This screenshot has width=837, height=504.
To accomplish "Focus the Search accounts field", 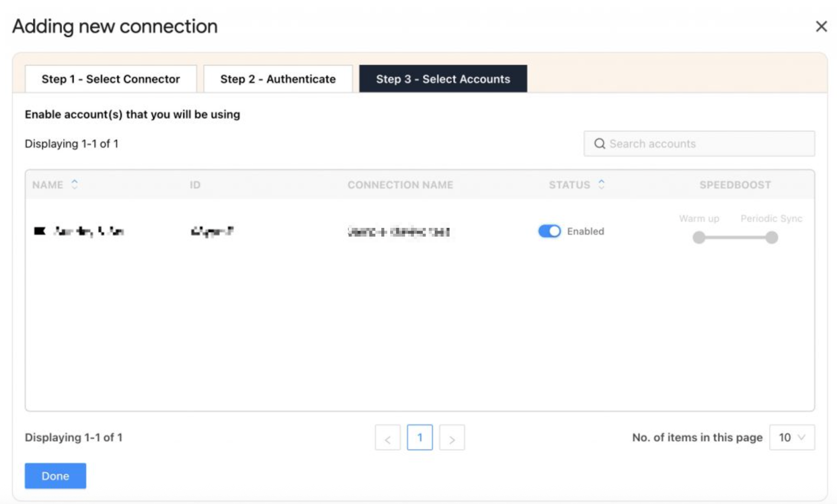I will (x=706, y=144).
